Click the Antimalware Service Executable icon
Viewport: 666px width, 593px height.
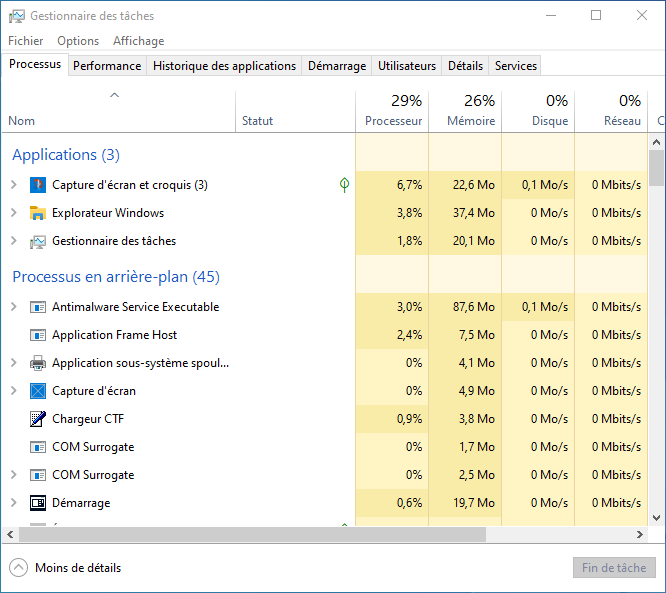(38, 307)
